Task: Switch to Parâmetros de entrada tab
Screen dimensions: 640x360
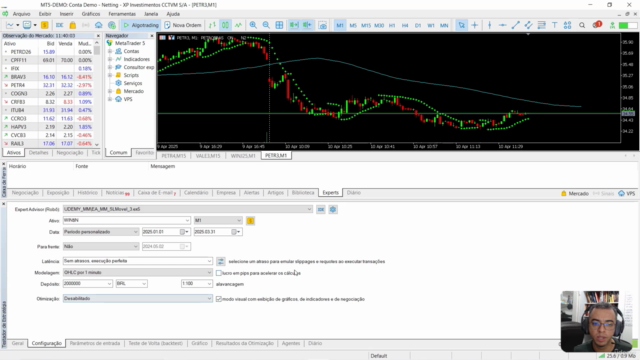Action: (x=95, y=343)
